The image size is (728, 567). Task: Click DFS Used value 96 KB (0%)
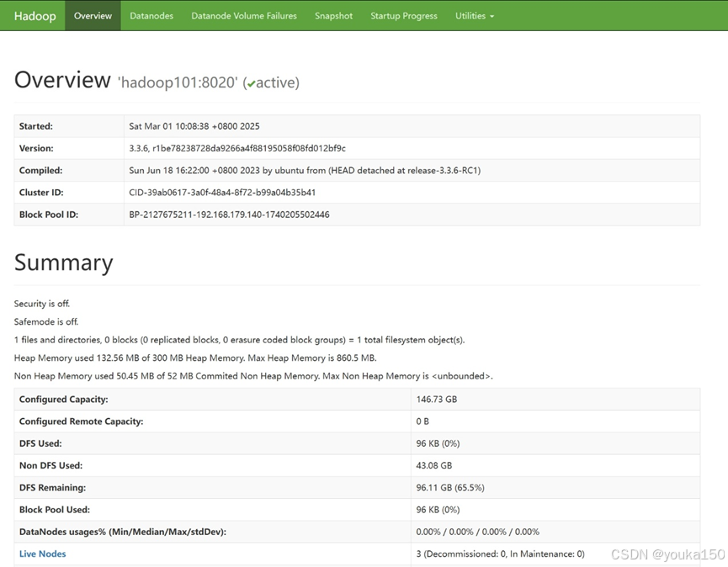tap(438, 443)
